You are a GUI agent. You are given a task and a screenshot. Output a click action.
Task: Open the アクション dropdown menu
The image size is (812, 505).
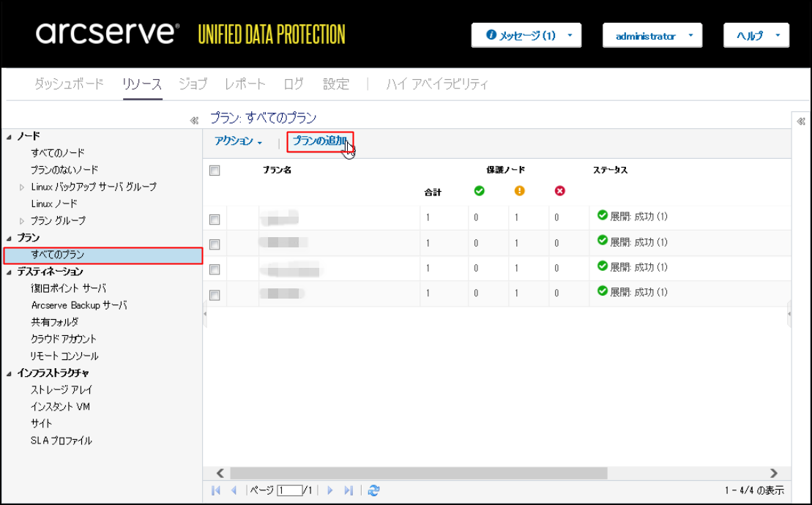(239, 141)
